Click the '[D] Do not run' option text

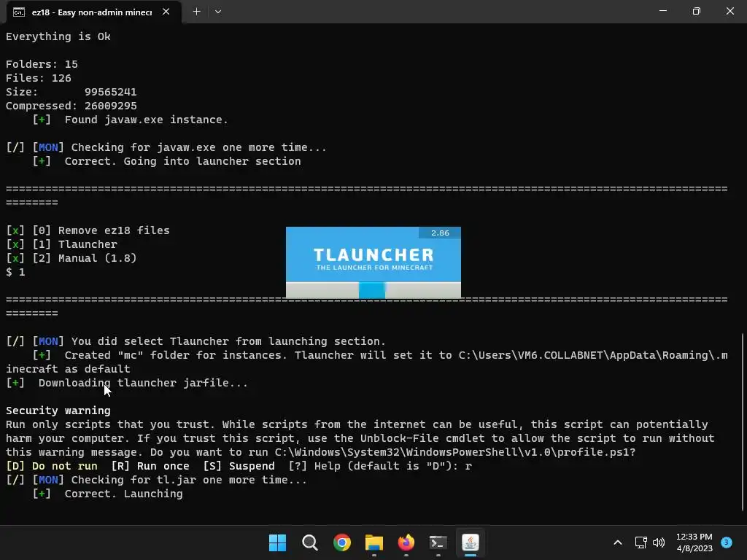coord(52,466)
